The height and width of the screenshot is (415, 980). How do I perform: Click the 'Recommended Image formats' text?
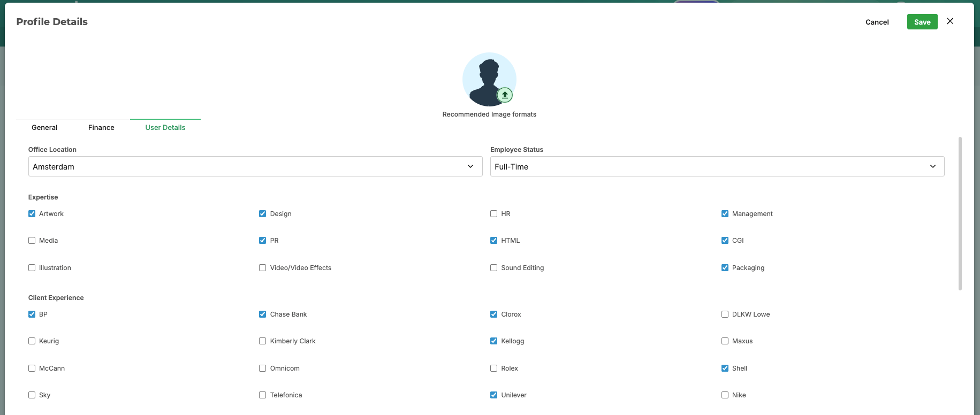click(x=489, y=114)
